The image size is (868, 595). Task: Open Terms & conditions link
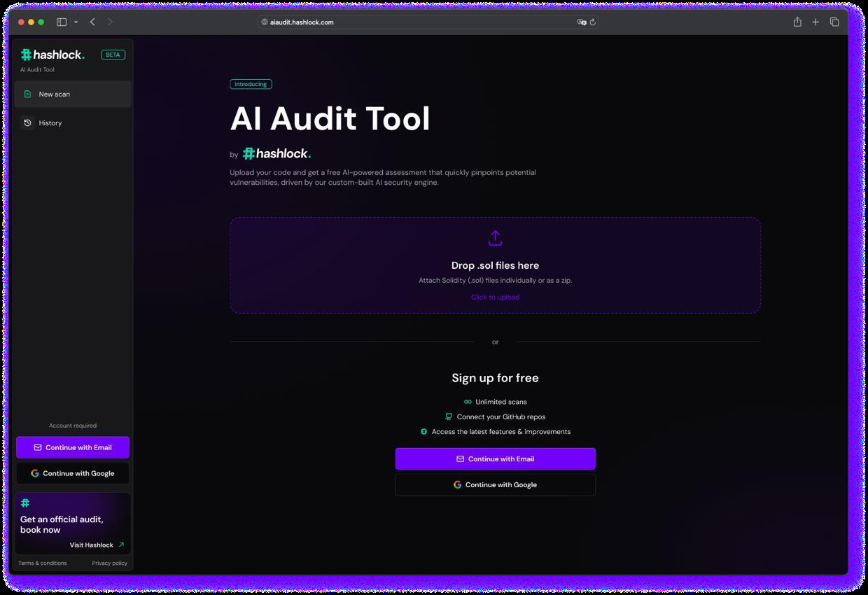[43, 563]
